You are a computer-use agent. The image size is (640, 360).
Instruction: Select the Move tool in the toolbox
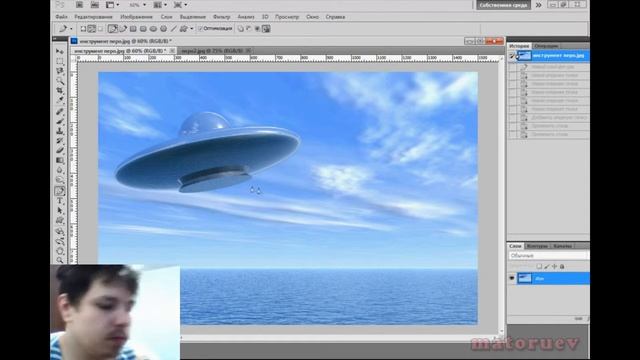click(60, 51)
